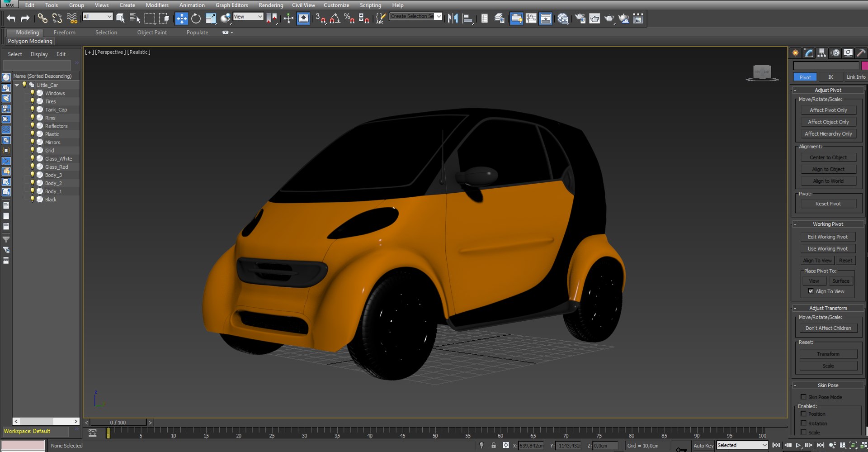Activate the Select and Move tool

point(181,18)
